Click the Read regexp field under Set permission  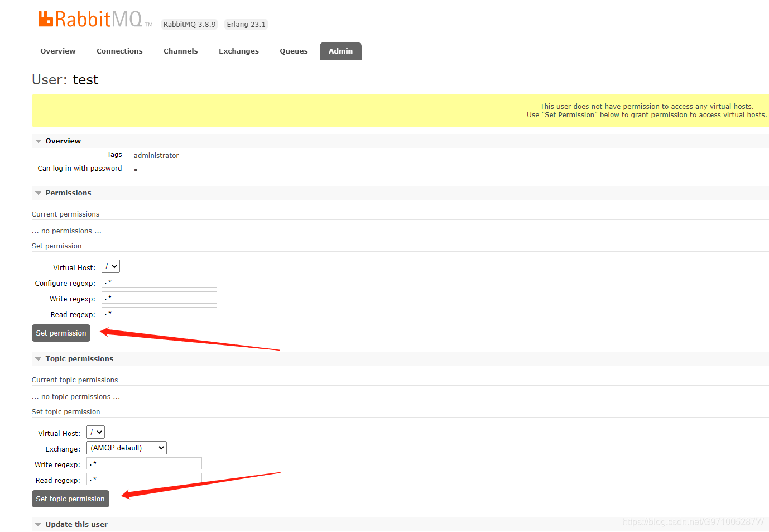(x=159, y=313)
